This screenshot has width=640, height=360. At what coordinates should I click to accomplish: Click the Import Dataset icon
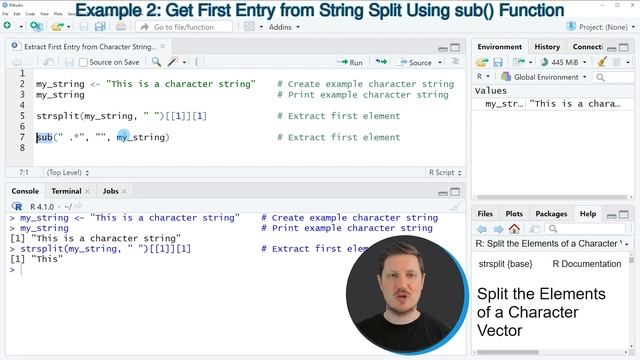coord(519,62)
